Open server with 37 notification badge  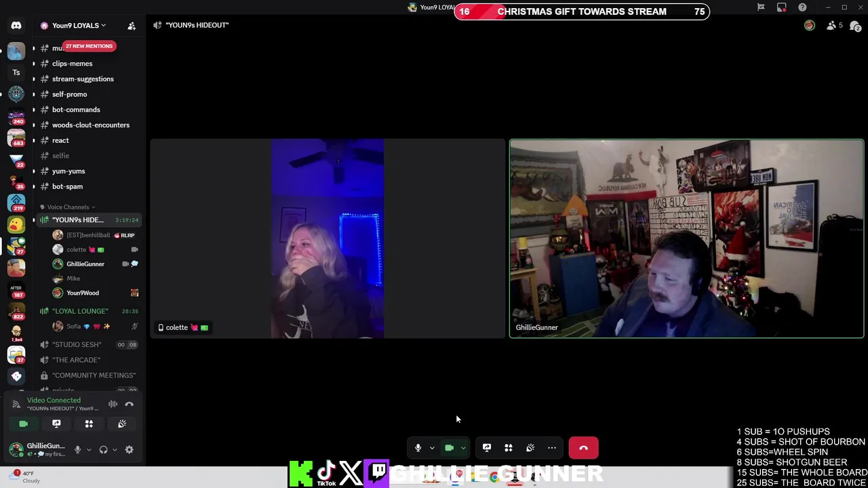[x=16, y=354]
